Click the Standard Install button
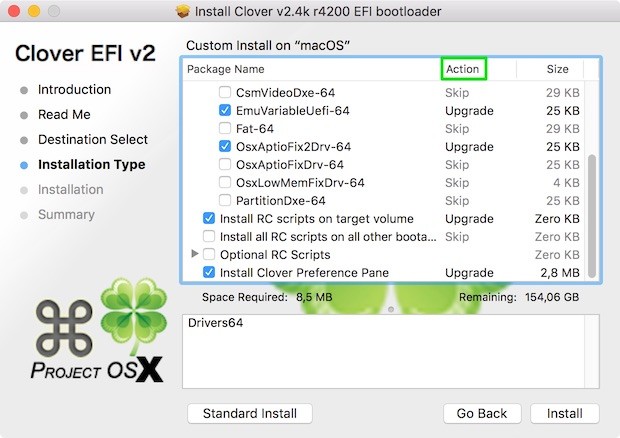Image resolution: width=620 pixels, height=438 pixels. (x=250, y=413)
